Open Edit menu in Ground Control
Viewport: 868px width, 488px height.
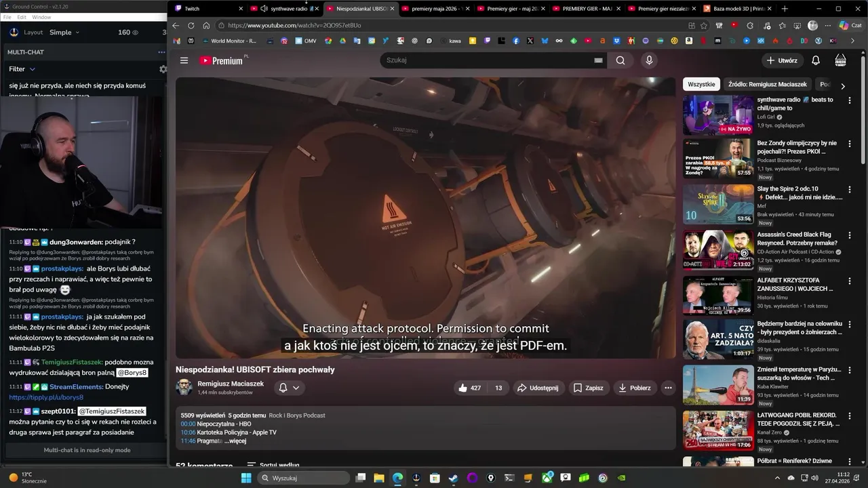pos(22,17)
